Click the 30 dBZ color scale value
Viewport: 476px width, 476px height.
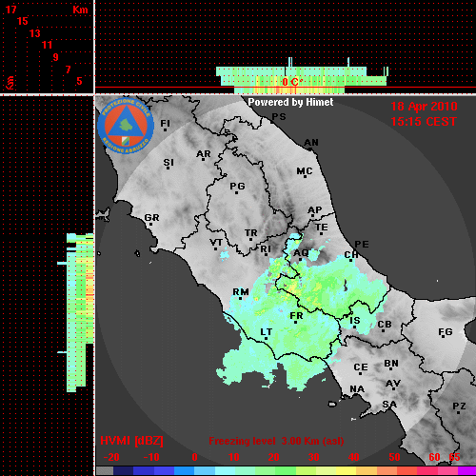tap(313, 457)
